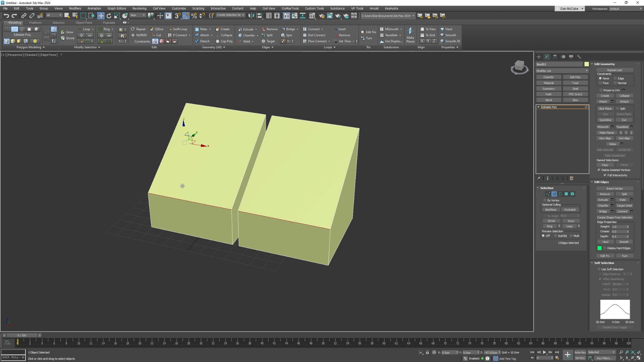Switch to Polygon sub-object selection icon
This screenshot has width=644, height=362.
pyautogui.click(x=566, y=194)
